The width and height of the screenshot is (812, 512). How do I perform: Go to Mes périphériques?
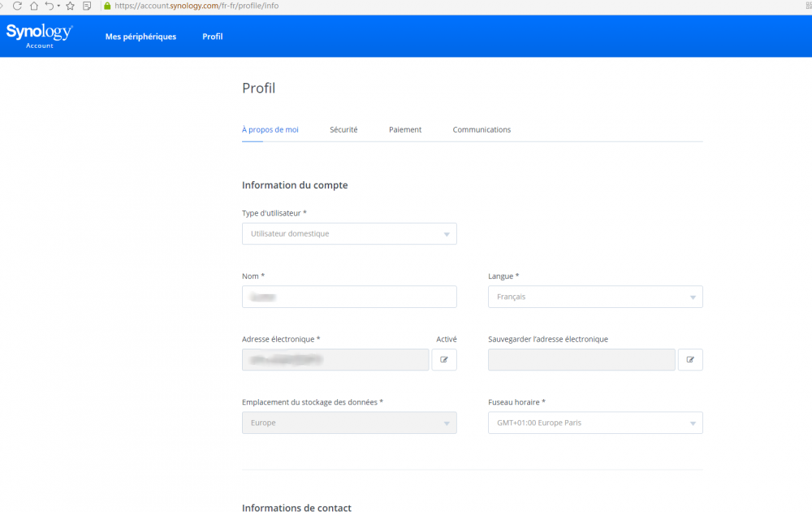[140, 37]
